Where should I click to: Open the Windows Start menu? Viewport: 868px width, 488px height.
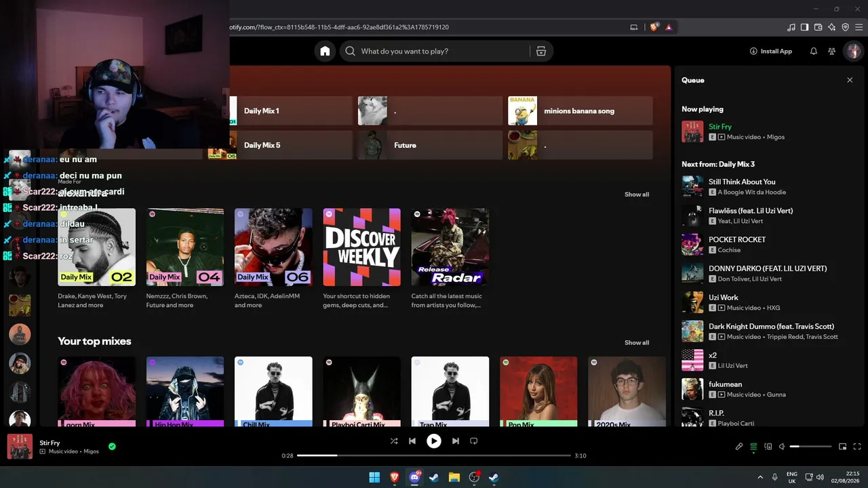[x=374, y=477]
